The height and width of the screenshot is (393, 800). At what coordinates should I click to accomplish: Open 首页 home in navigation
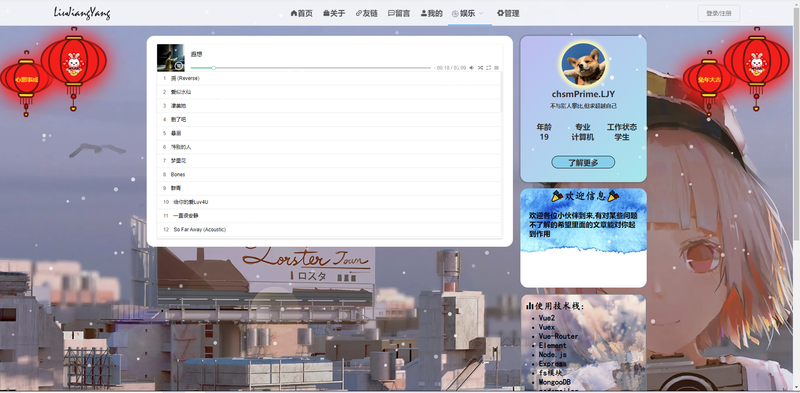click(302, 13)
